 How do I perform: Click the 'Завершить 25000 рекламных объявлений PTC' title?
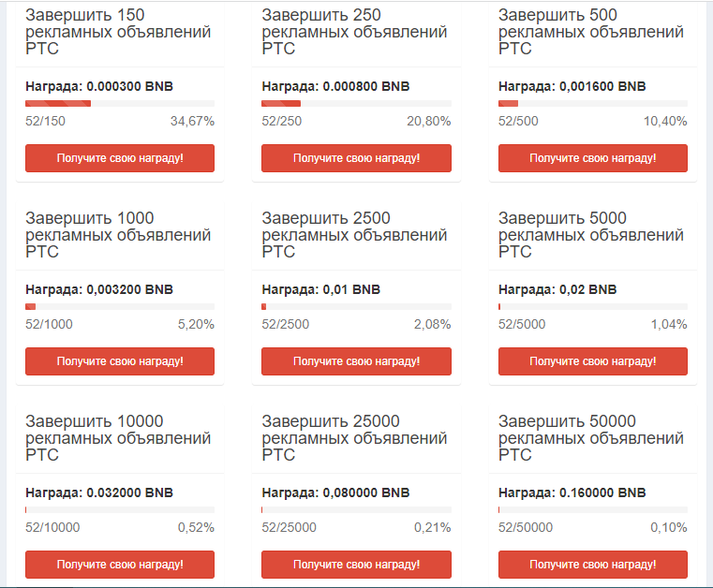tap(354, 438)
